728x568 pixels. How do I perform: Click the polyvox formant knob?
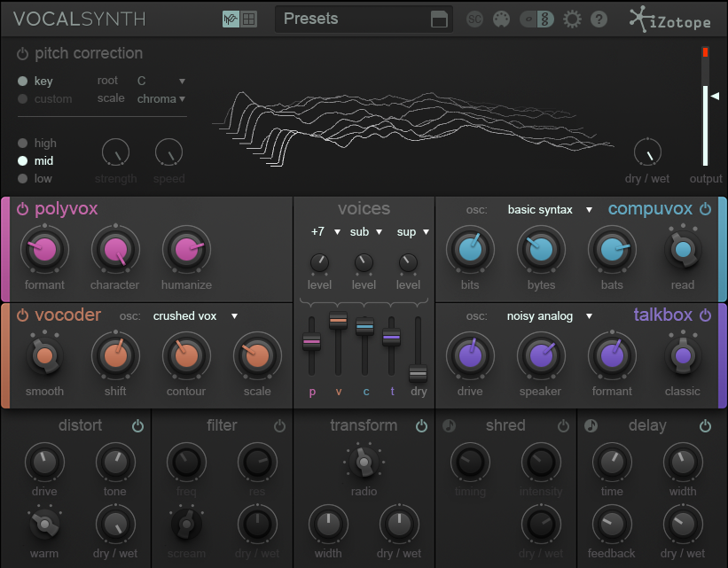[44, 250]
